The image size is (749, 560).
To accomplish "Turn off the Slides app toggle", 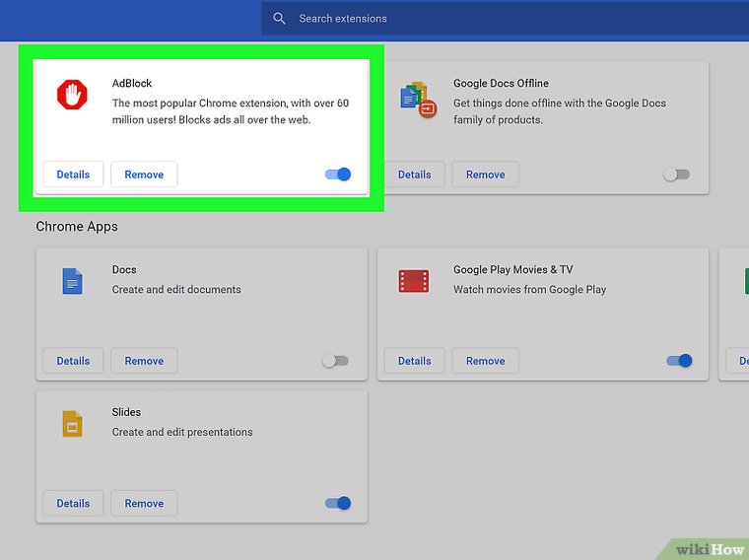I will pos(338,503).
